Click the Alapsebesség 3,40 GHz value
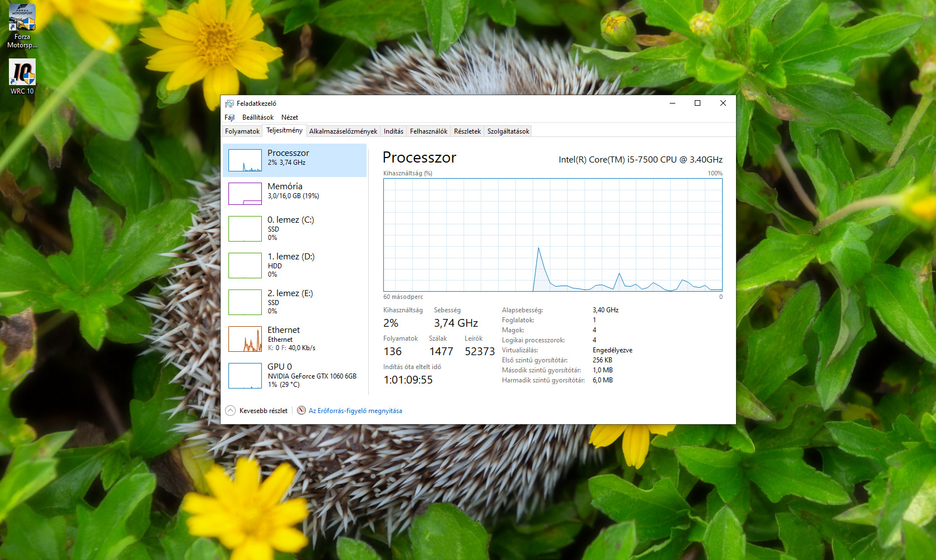The image size is (936, 560). tap(606, 310)
